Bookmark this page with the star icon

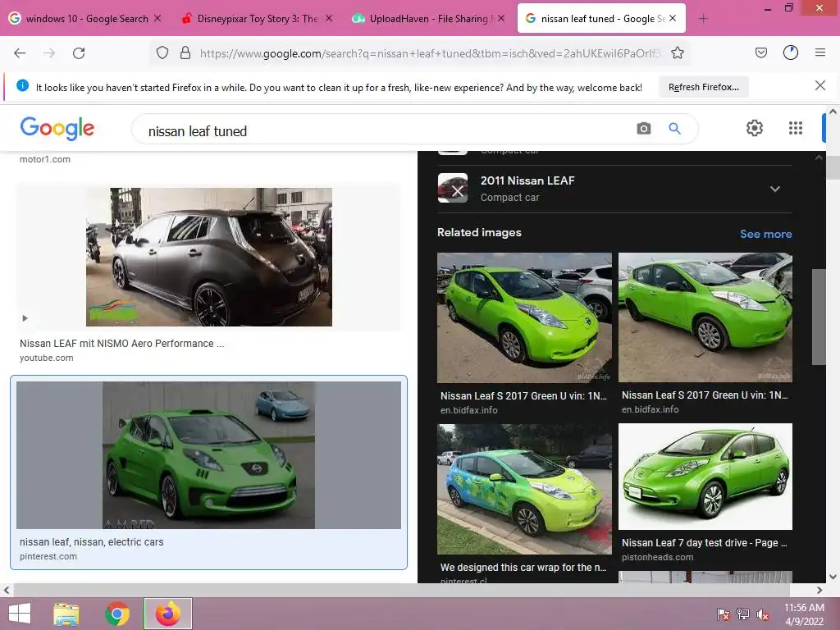pos(677,53)
